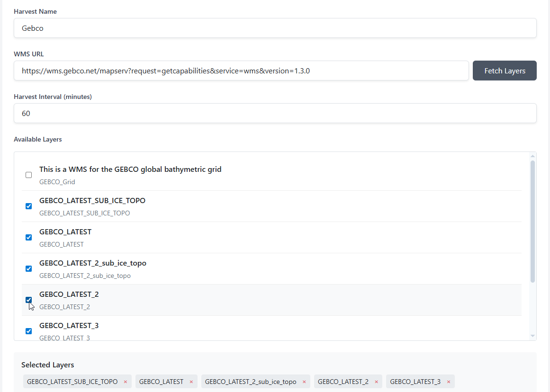Remove GEBCO_LATEST selected layer tag

(x=191, y=382)
